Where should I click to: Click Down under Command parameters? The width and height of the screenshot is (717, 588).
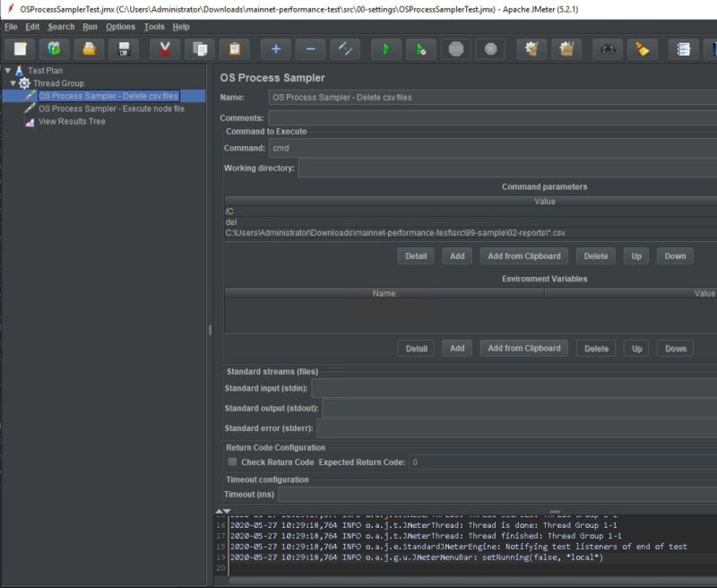(x=675, y=256)
